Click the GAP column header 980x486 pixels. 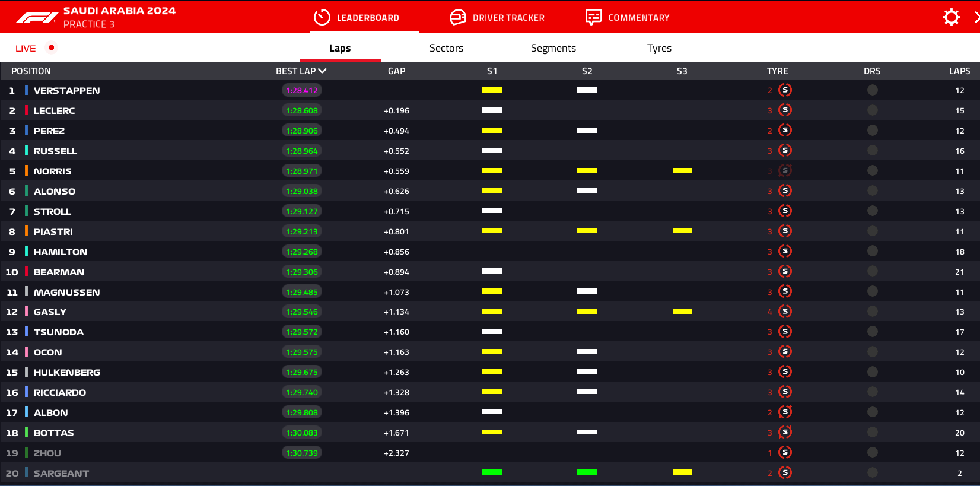pos(396,71)
